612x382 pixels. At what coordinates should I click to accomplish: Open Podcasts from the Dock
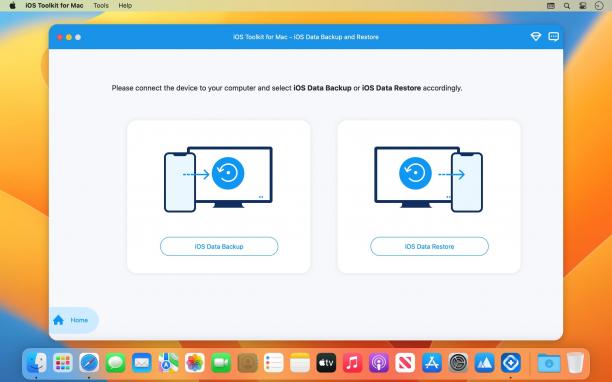(379, 363)
